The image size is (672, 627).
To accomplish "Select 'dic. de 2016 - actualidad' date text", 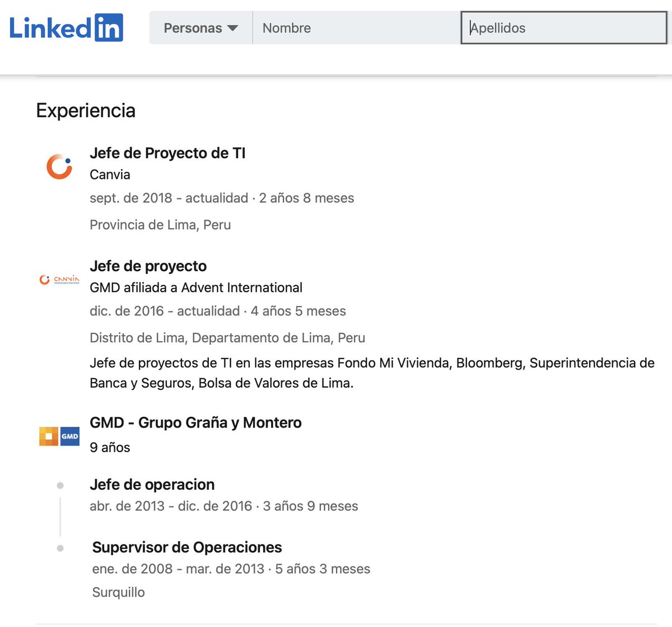I will pyautogui.click(x=165, y=311).
